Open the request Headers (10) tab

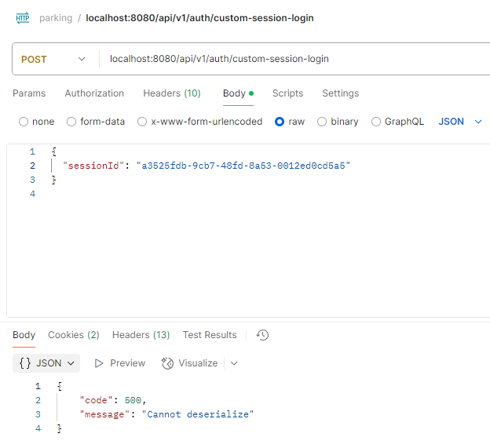tap(172, 93)
